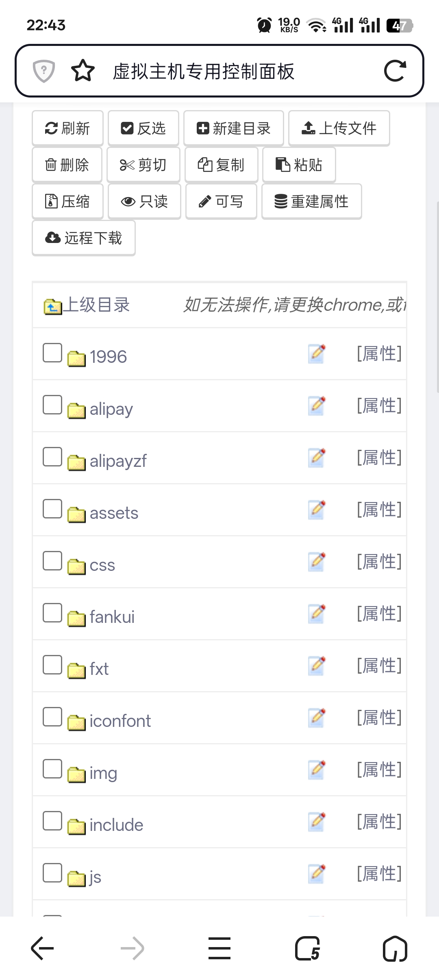Tap the browser home icon
The width and height of the screenshot is (439, 980).
click(x=395, y=948)
